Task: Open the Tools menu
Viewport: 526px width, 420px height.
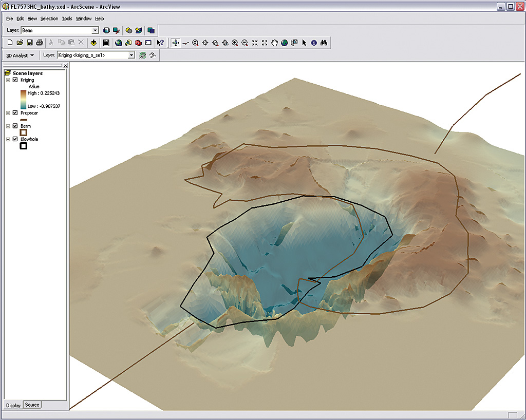Action: pos(67,18)
